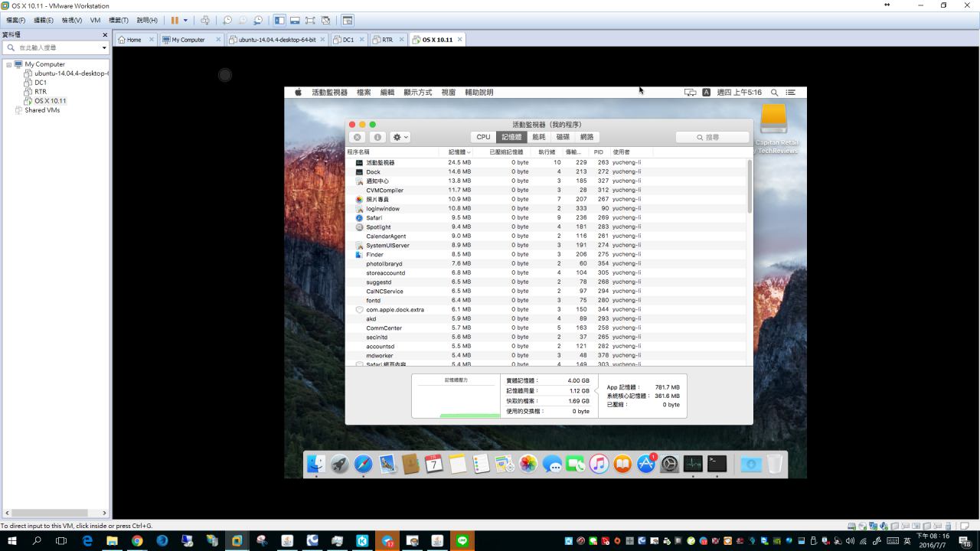The height and width of the screenshot is (551, 980).
Task: Open Launchpad from the Dock
Action: point(340,464)
